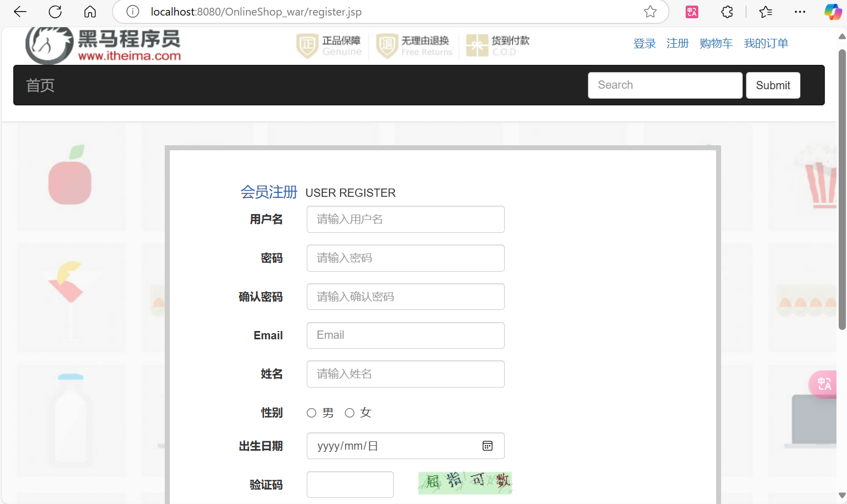Open the browser home page icon
The image size is (847, 504).
click(90, 12)
